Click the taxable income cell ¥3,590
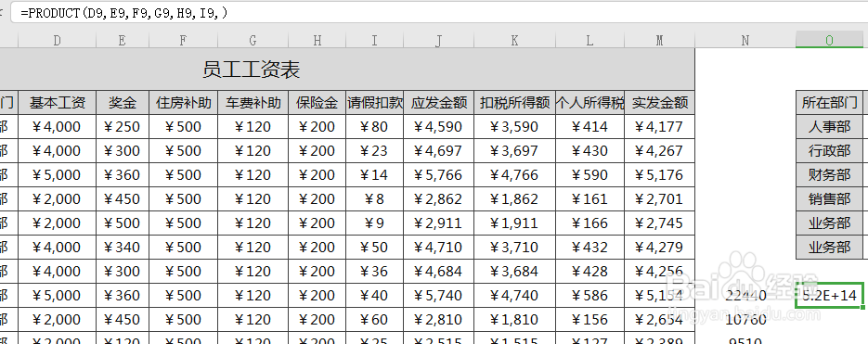868x344 pixels. [515, 127]
